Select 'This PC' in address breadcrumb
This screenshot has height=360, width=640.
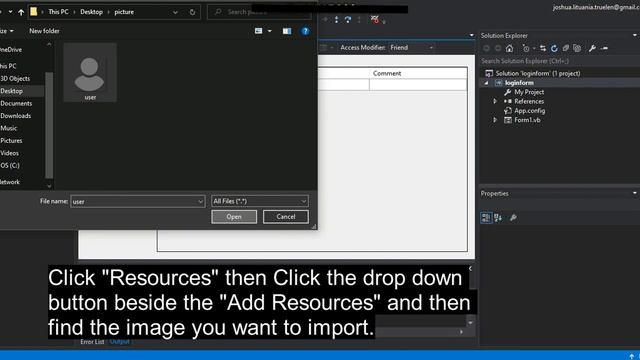coord(58,12)
